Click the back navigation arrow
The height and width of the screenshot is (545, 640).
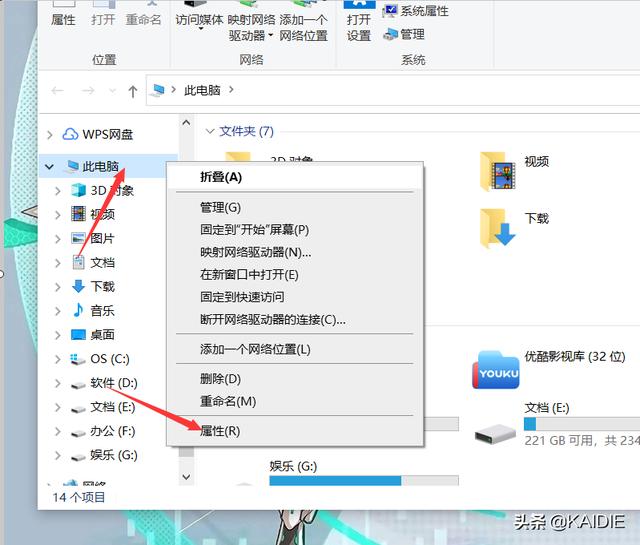[58, 90]
